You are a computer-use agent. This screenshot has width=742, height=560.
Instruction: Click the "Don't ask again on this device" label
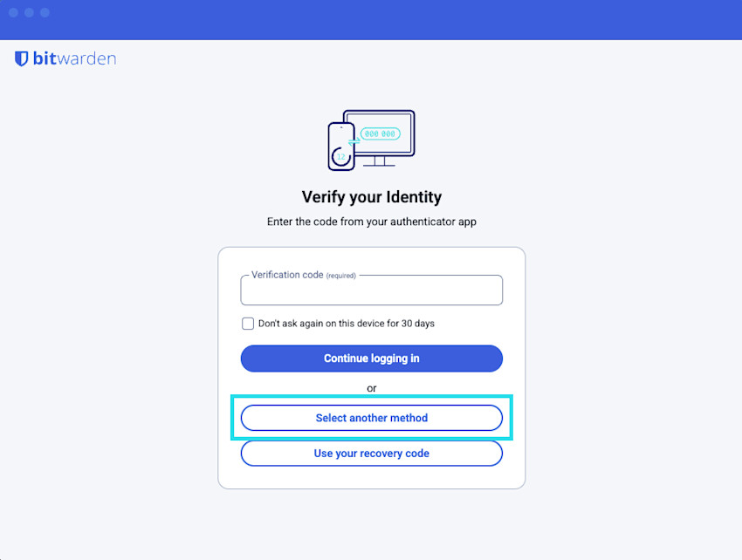point(346,324)
